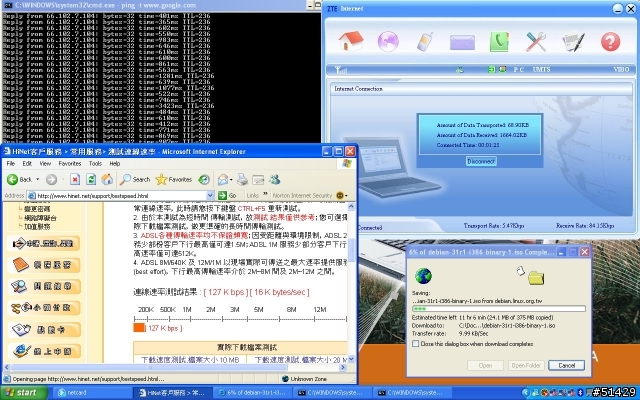
Task: Open the History icon in IE toolbar
Action: (x=204, y=179)
